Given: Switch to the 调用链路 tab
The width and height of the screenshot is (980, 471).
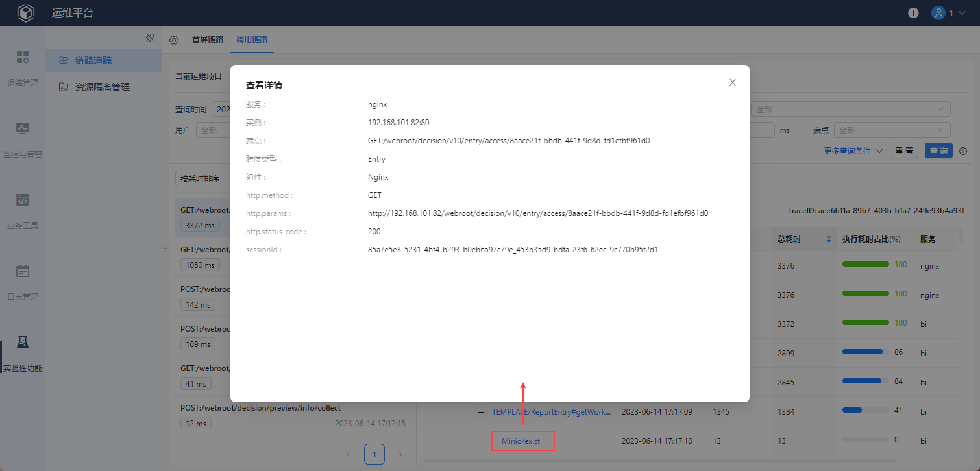Looking at the screenshot, I should tap(252, 39).
